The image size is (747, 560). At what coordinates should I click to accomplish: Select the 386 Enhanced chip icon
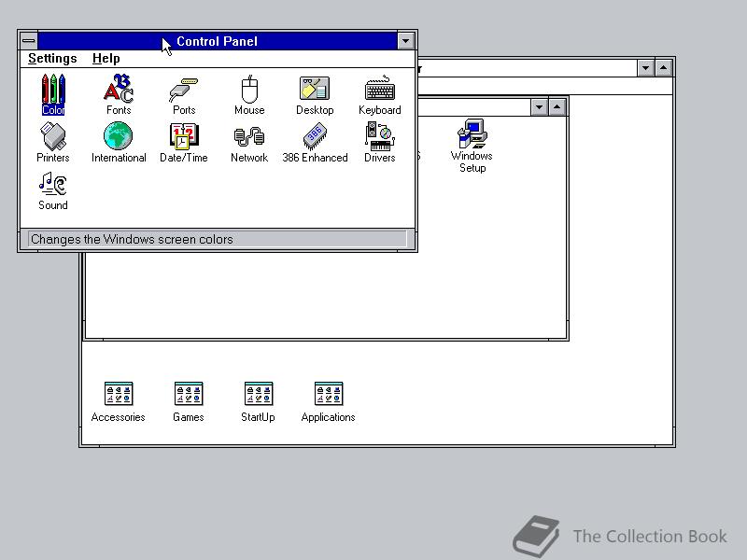(x=315, y=143)
